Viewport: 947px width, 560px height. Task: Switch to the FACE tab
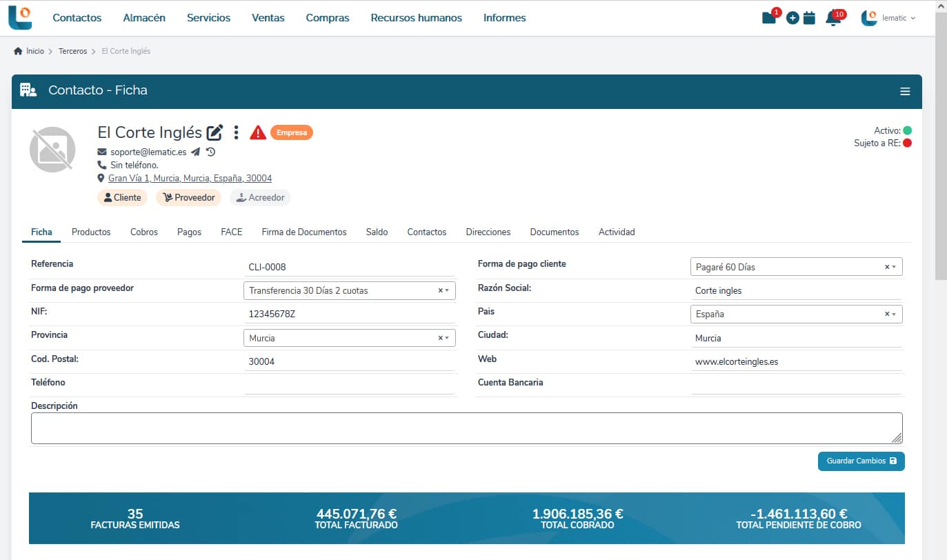pos(232,232)
